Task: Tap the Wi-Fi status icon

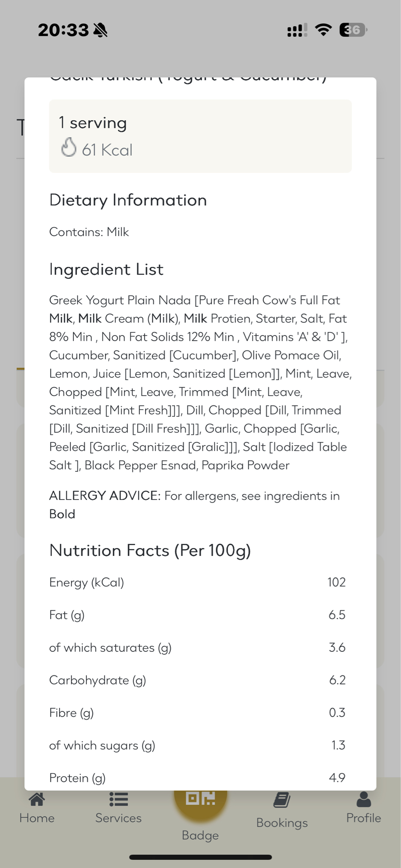Action: 323,30
